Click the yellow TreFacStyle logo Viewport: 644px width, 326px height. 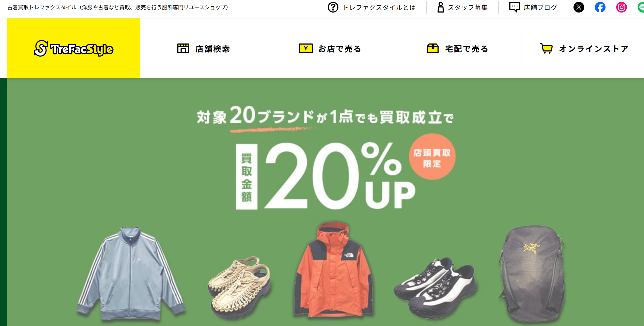point(74,48)
